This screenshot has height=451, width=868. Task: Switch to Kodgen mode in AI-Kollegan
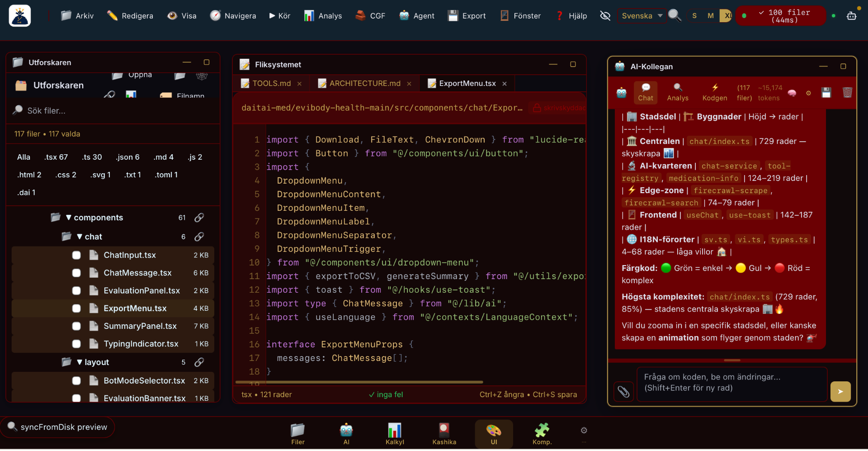(715, 93)
